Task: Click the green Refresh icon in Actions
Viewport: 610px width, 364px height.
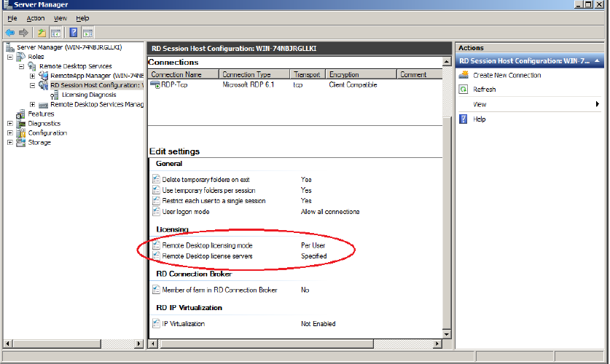Action: (x=464, y=90)
